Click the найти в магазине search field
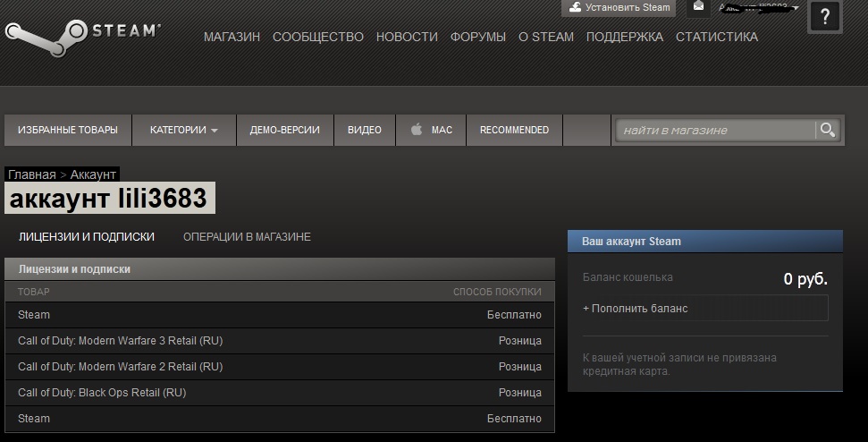This screenshot has height=442, width=868. tap(715, 130)
